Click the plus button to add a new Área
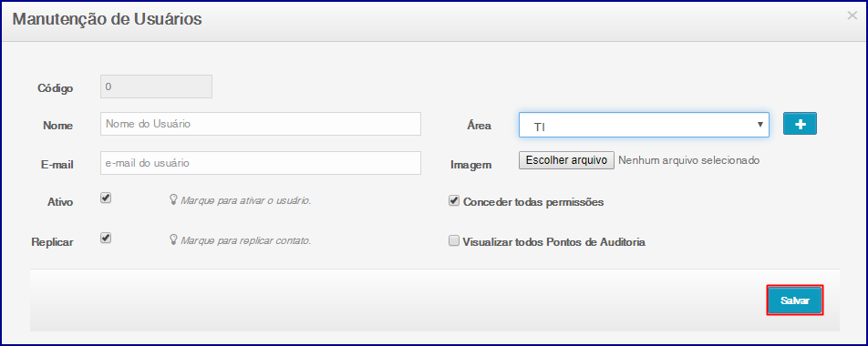The image size is (868, 346). (x=800, y=125)
